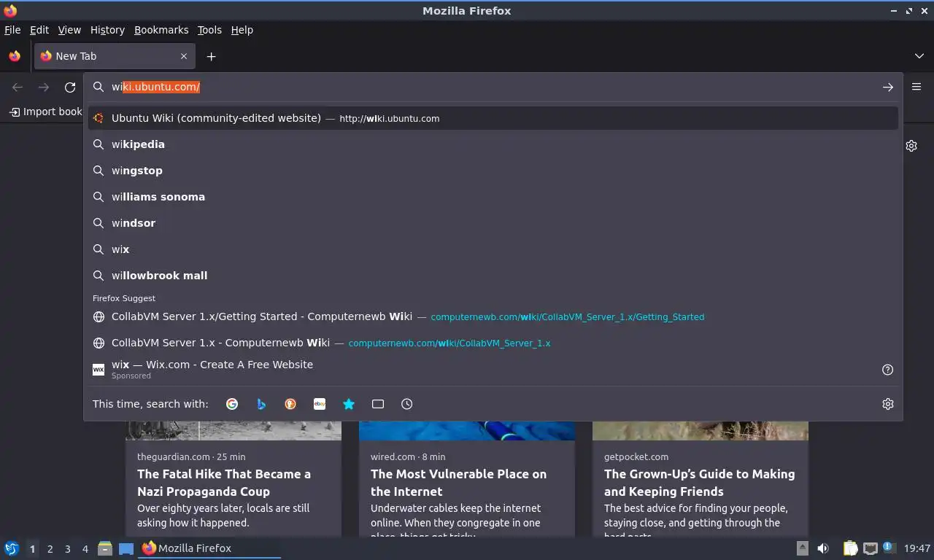Image resolution: width=934 pixels, height=560 pixels.
Task: Expand the list all tabs chevron
Action: 919,56
